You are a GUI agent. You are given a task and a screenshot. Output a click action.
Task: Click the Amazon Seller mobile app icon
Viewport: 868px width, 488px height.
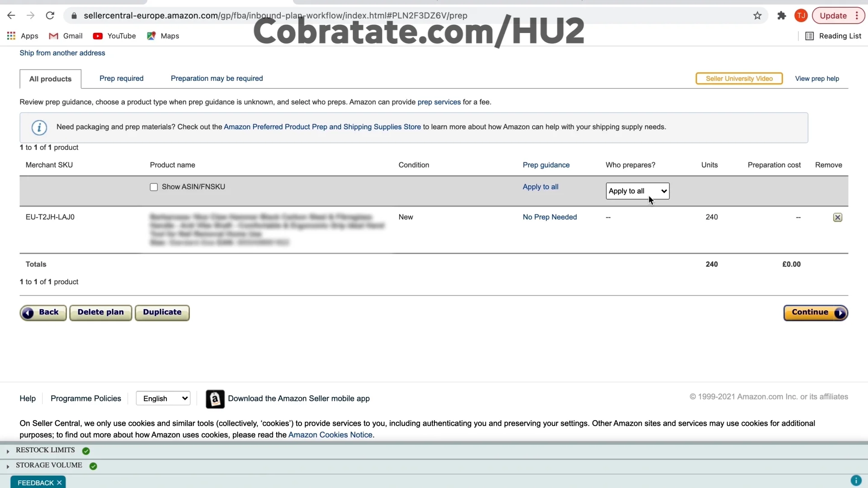[215, 399]
